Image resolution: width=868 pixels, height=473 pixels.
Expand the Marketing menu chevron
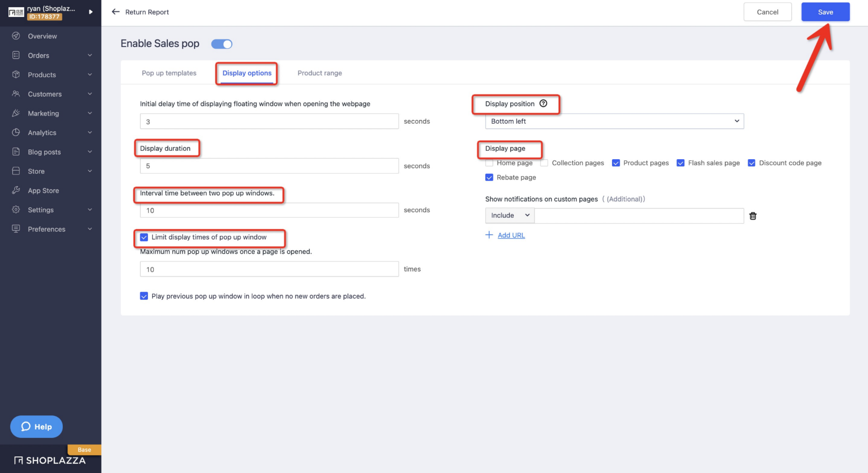[x=90, y=113]
